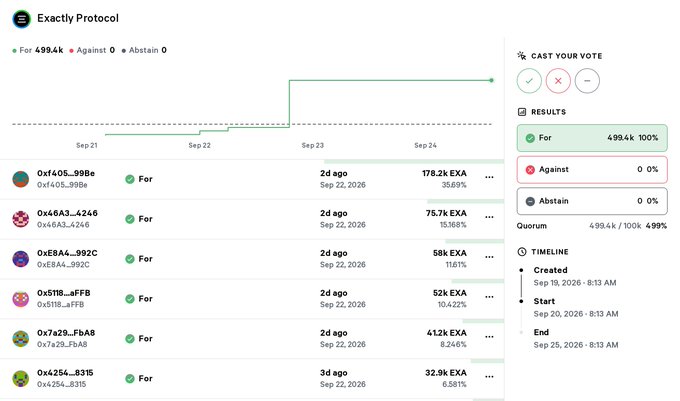
Task: Click the 41.2k EXA vote weight
Action: 447,333
